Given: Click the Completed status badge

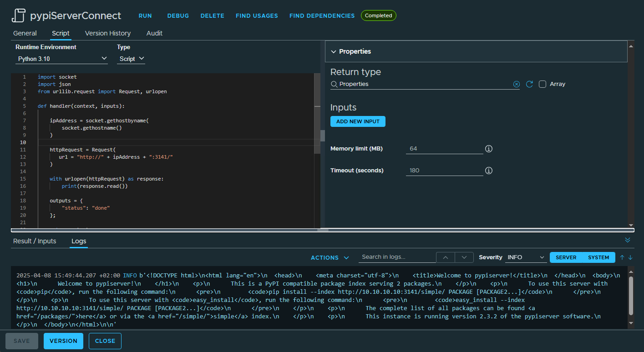Looking at the screenshot, I should point(379,15).
